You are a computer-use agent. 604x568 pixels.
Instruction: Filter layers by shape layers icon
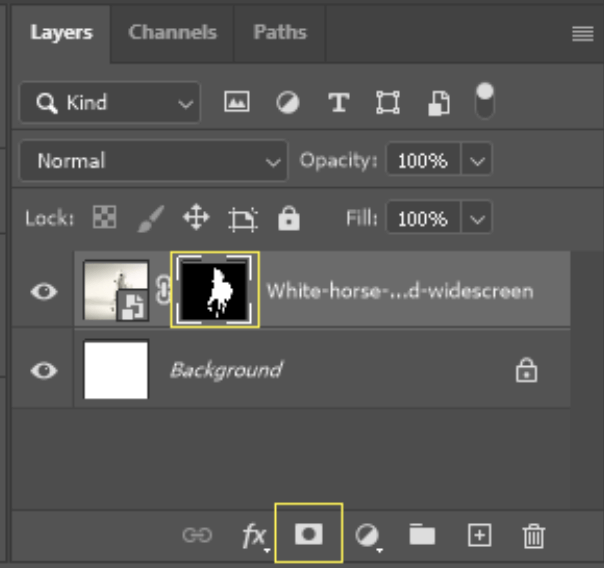[388, 102]
